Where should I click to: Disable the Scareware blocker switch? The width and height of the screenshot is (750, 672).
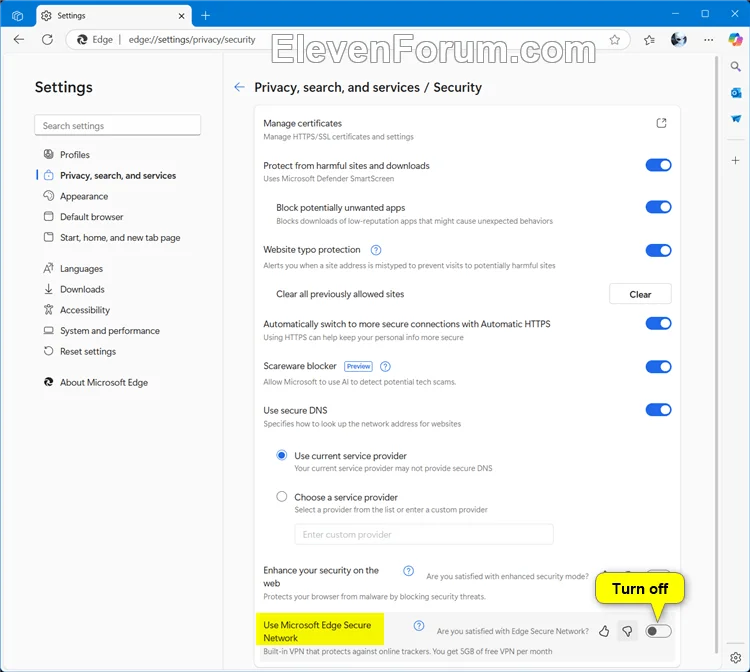[658, 367]
